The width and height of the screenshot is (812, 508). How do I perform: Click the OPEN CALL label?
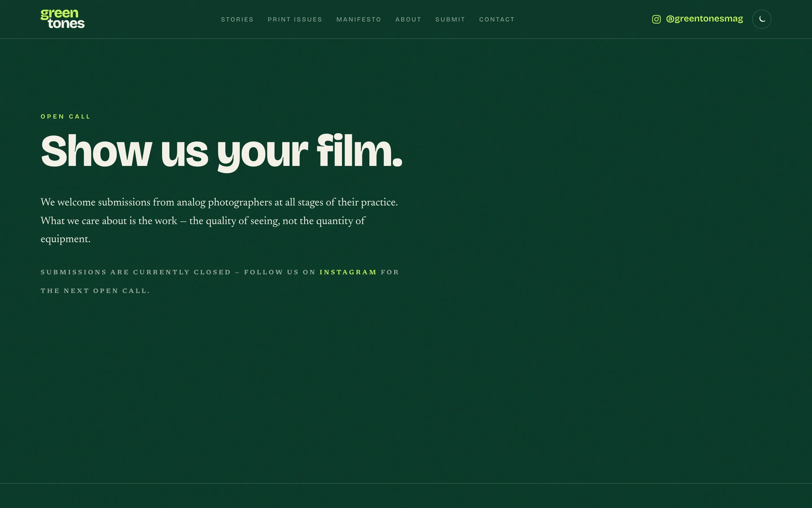(x=65, y=117)
